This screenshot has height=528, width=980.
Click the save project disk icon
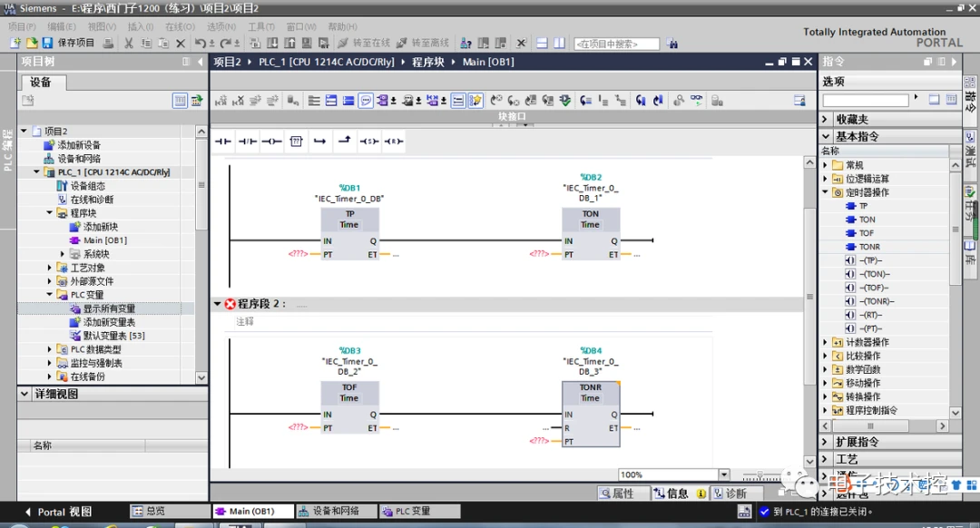click(47, 43)
